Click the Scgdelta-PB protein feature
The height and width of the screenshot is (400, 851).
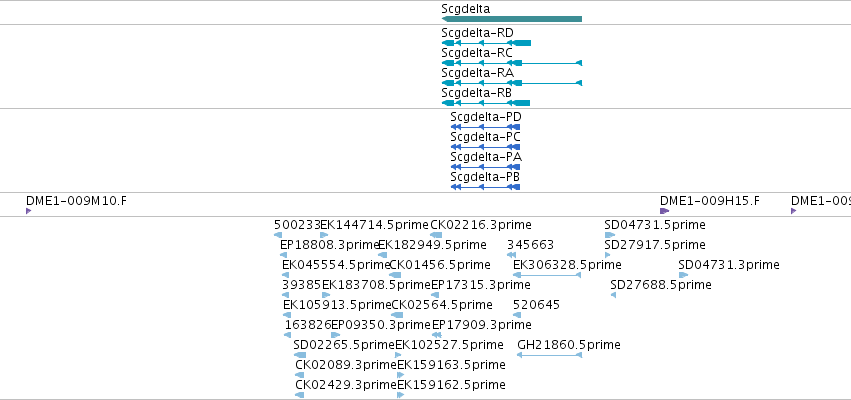(485, 187)
